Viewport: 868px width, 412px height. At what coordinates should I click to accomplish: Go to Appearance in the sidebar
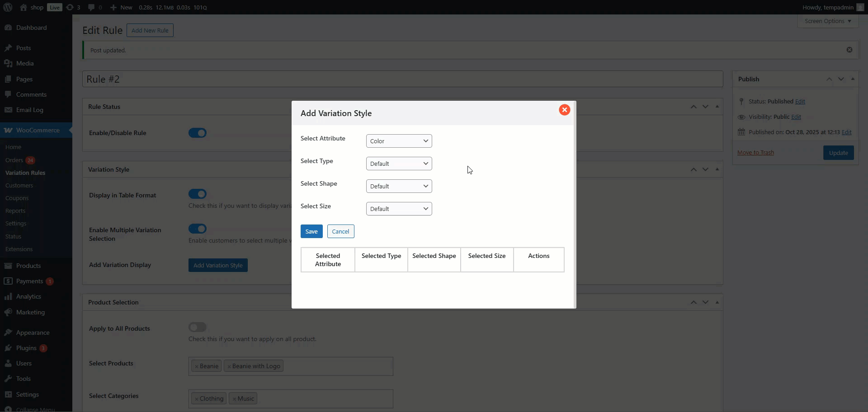point(33,332)
